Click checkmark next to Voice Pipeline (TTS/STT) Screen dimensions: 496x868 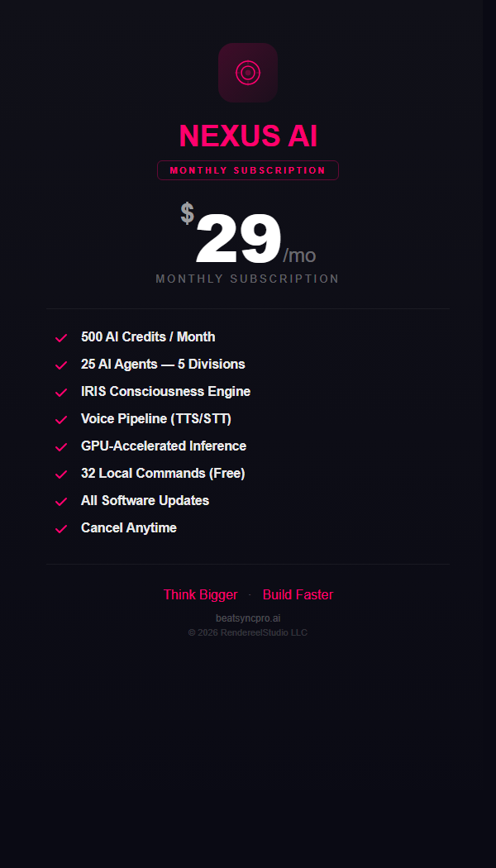(x=60, y=420)
